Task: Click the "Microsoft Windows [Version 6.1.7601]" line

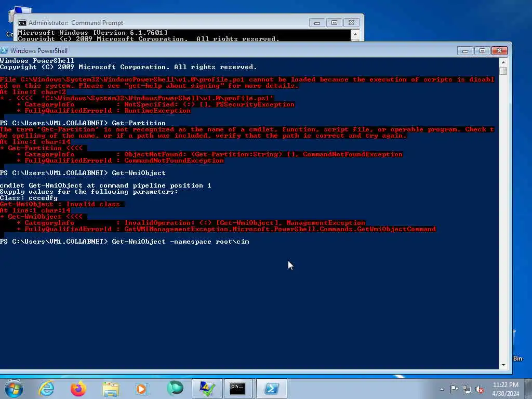Action: pos(92,33)
